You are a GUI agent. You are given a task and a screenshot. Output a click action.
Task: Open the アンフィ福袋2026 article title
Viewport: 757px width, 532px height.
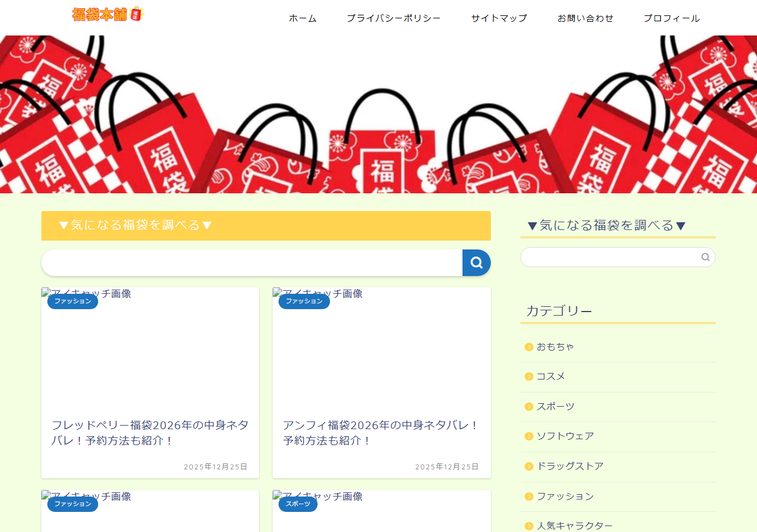coord(381,433)
